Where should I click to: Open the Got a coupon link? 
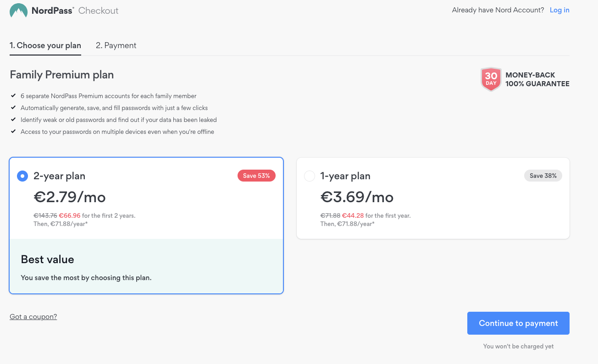[x=33, y=317]
